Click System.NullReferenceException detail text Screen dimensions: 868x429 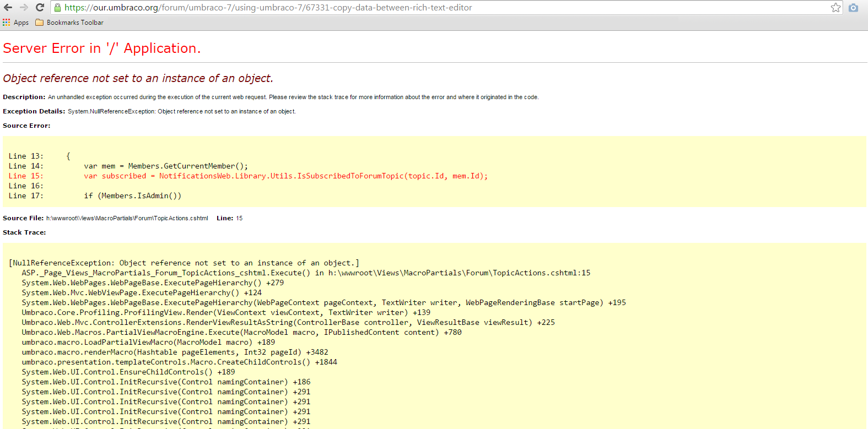182,111
